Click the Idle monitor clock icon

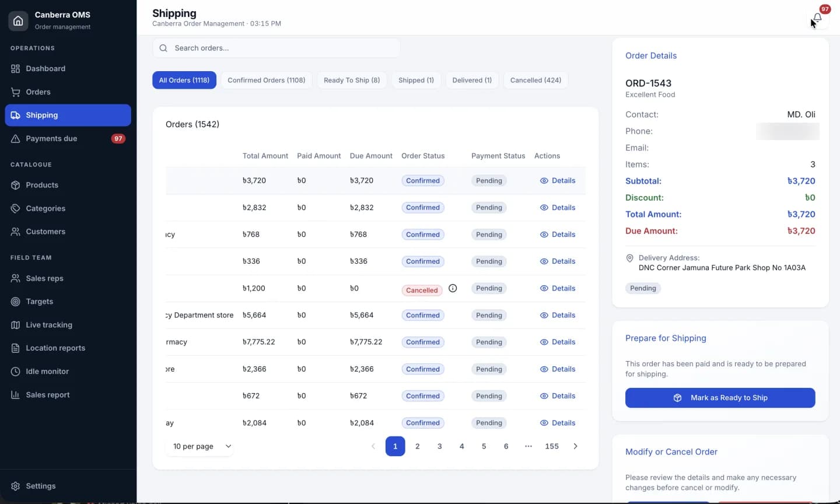(16, 372)
